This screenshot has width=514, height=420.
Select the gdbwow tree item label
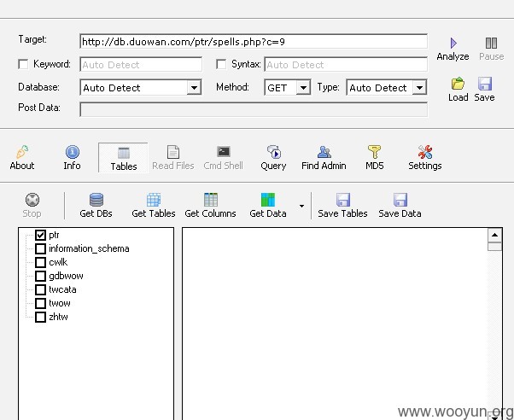point(66,276)
